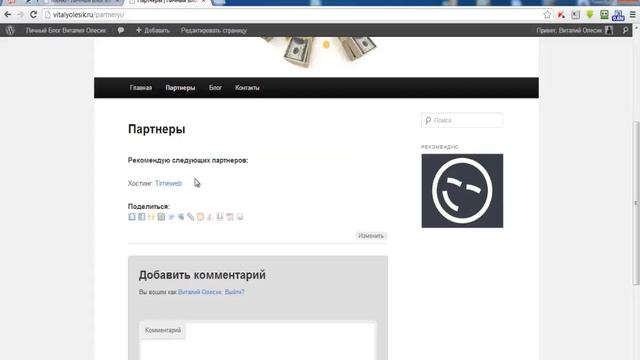Bookmark this page with the star icon
Image resolution: width=640 pixels, height=360 pixels.
547,15
